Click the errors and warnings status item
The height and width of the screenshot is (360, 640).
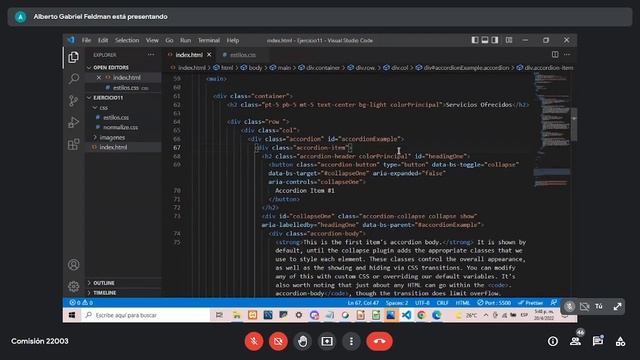pos(81,303)
